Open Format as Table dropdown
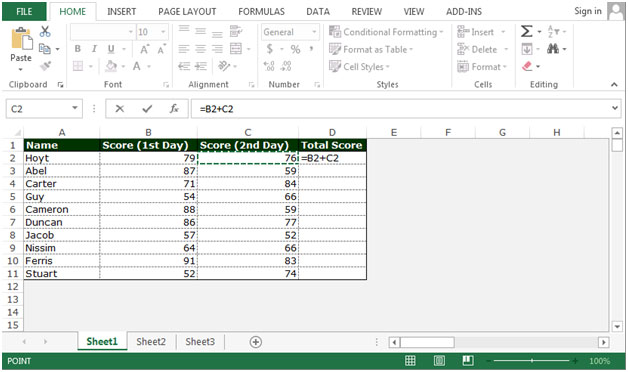Viewport: 628px width, 372px height. click(371, 49)
